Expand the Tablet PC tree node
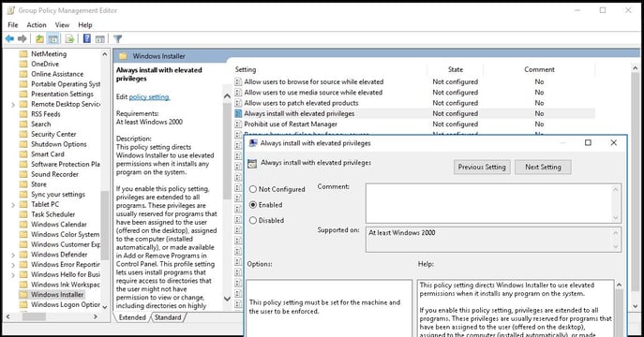Viewport: 644px width, 337px height. pos(13,205)
